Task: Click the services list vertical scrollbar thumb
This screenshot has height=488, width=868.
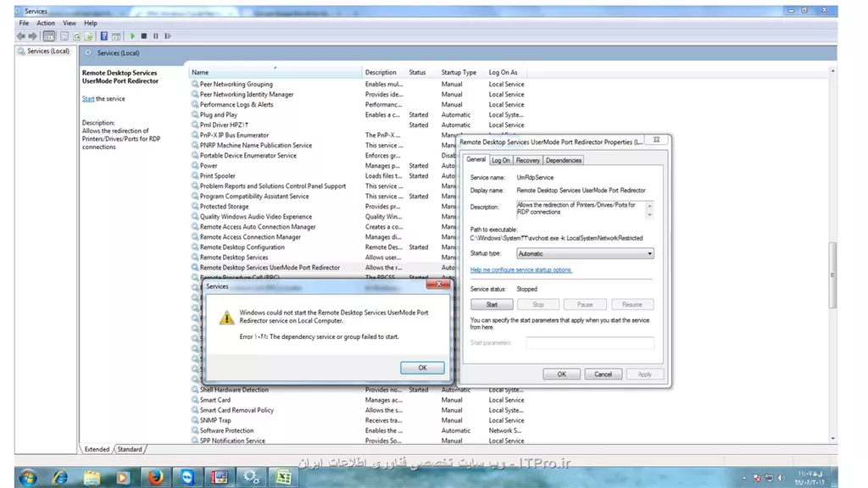Action: tap(832, 275)
